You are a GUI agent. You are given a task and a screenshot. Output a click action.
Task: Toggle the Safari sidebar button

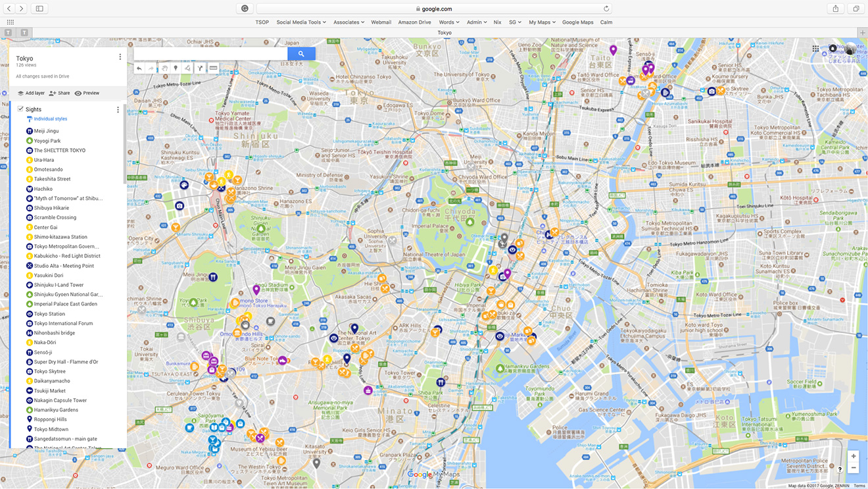point(39,9)
